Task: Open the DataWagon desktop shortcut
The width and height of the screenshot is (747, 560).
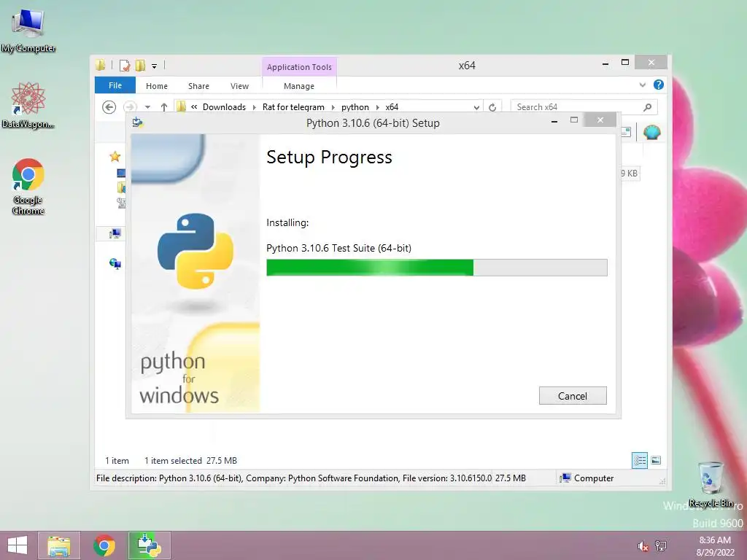Action: pyautogui.click(x=28, y=105)
